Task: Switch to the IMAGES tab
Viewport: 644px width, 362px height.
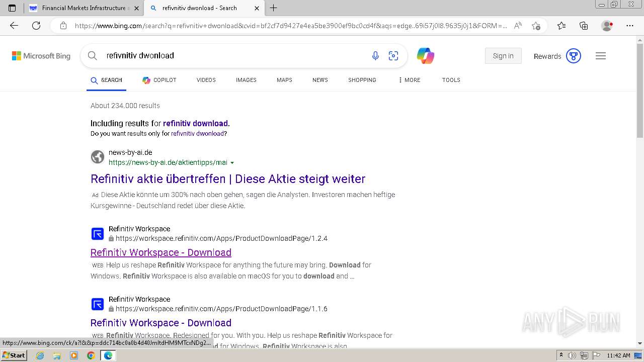Action: pos(246,80)
